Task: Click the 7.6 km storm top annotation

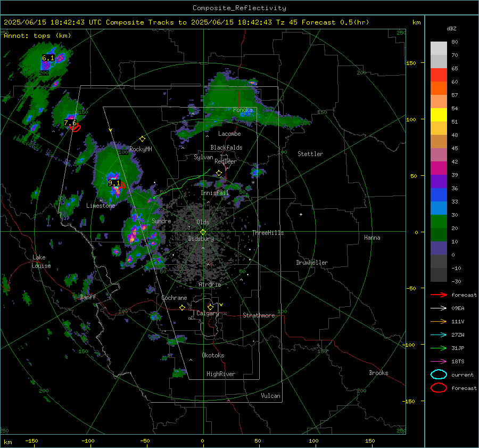Action: 70,123
